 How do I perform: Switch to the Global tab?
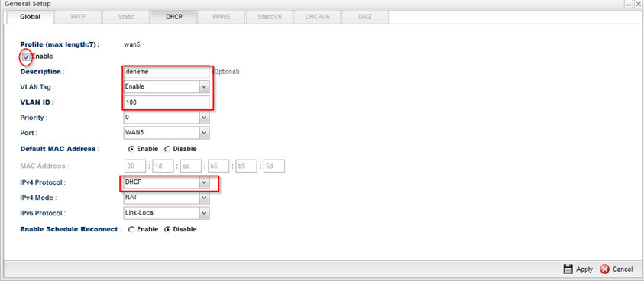point(31,18)
